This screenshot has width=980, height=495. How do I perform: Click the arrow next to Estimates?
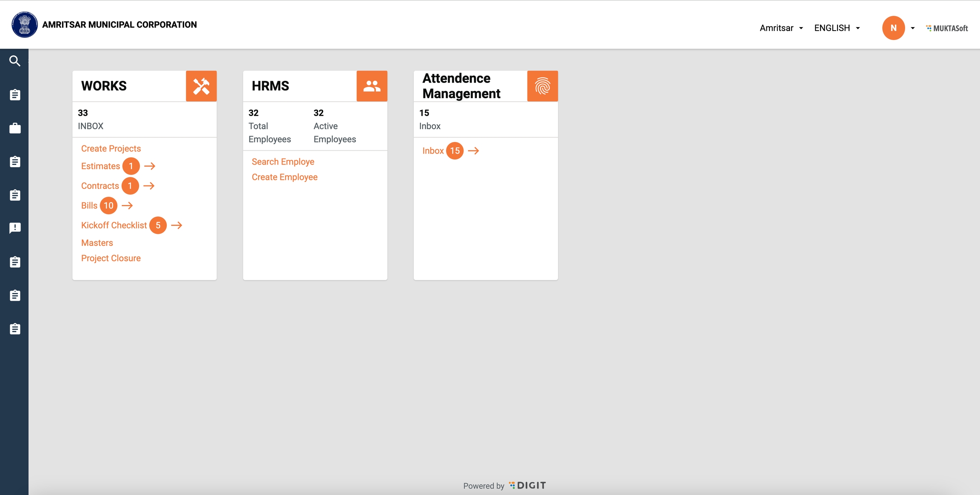pyautogui.click(x=150, y=166)
